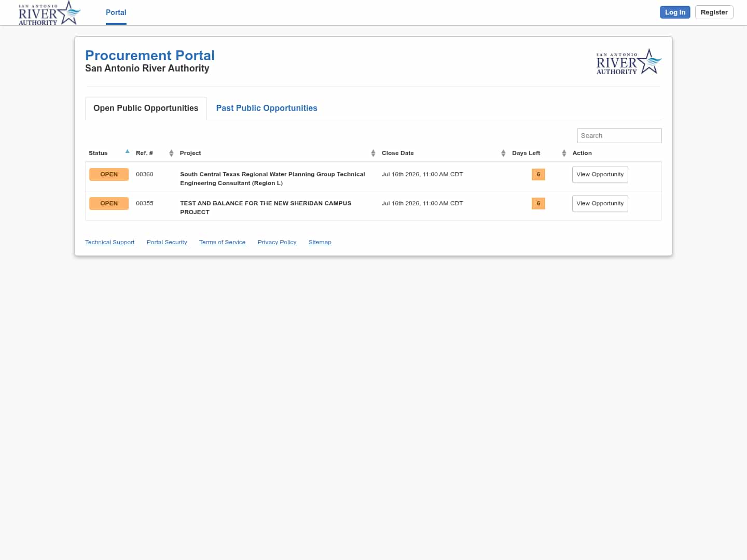Click the Ref. # column header label
Screen dimensions: 747x560
(x=144, y=153)
